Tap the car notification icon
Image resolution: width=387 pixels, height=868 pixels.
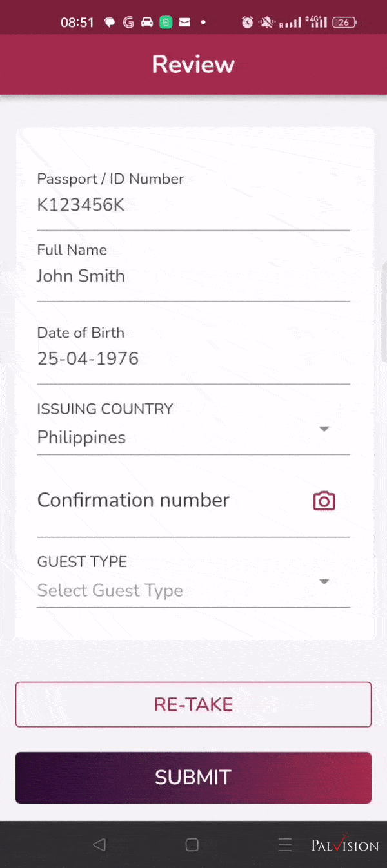click(x=147, y=23)
